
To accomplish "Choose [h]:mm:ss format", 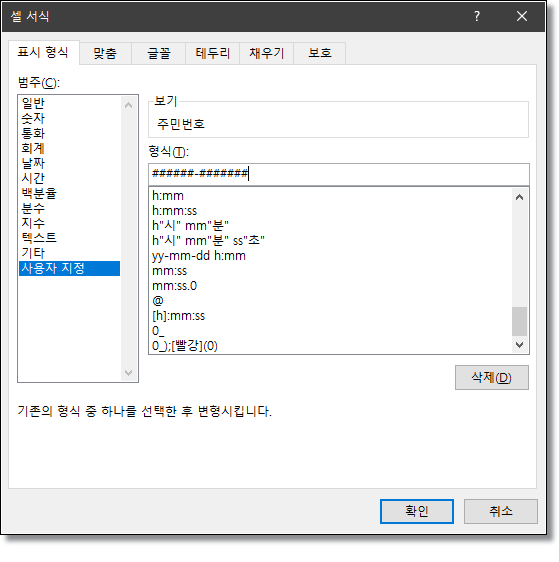I will point(331,316).
